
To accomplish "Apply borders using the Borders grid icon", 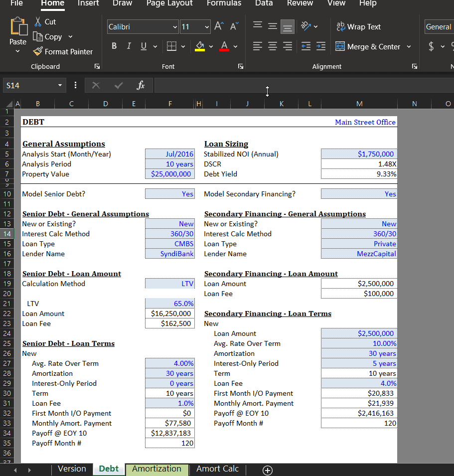I will click(171, 46).
